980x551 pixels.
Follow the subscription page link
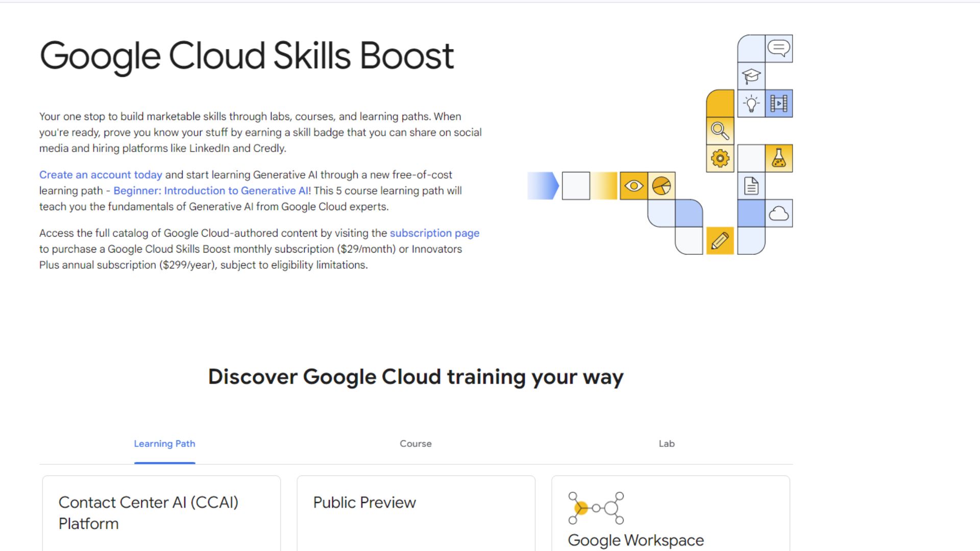434,233
